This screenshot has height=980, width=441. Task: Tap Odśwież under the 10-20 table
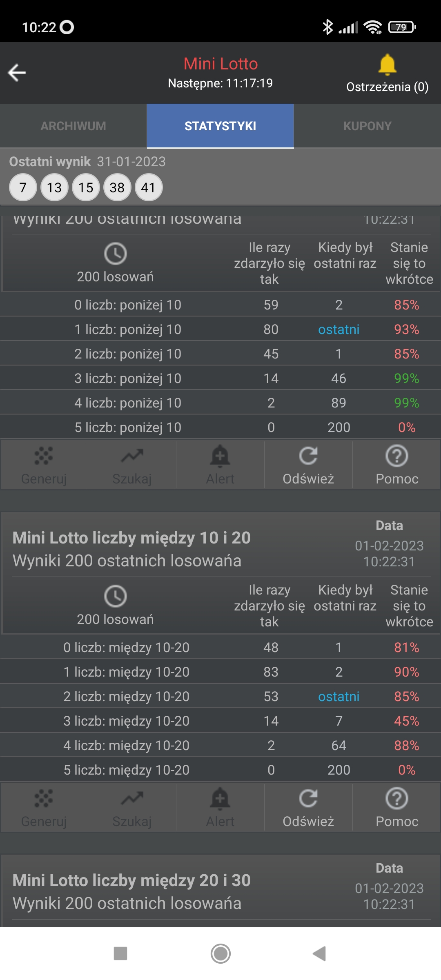pos(308,807)
